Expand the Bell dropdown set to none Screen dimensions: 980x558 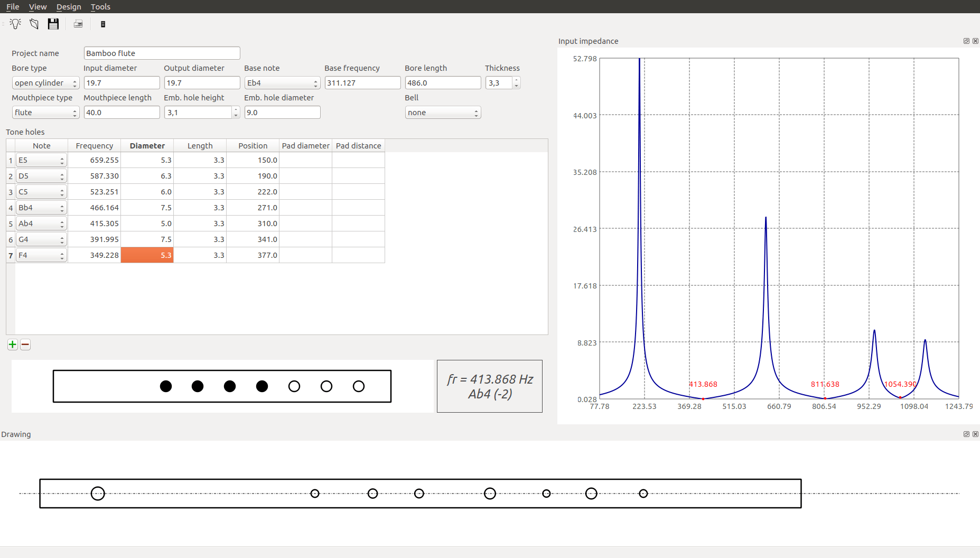443,113
